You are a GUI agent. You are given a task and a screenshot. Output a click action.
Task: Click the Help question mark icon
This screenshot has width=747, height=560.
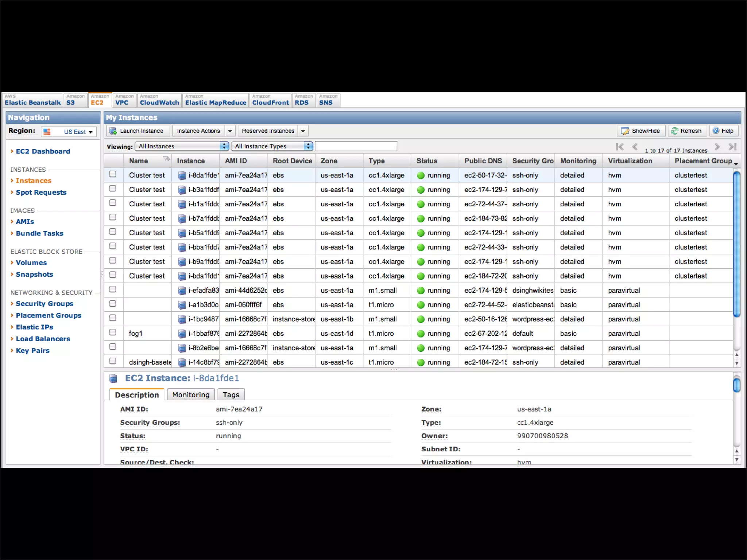point(716,131)
